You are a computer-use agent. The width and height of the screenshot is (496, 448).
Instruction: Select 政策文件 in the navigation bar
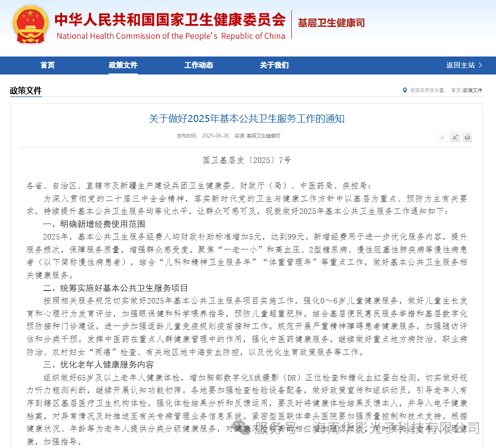123,65
